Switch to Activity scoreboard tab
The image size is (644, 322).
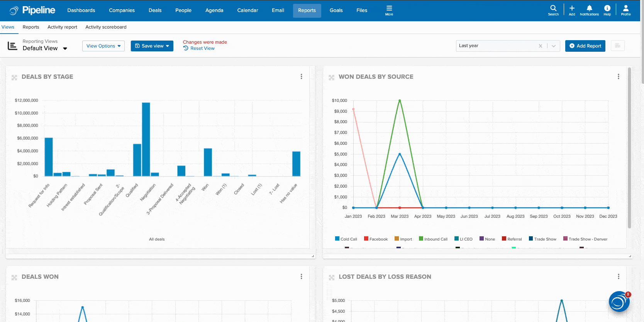click(106, 27)
